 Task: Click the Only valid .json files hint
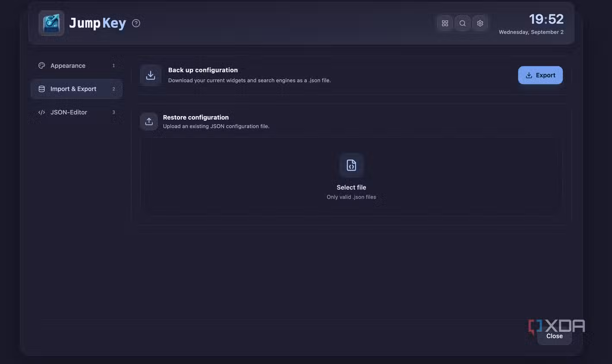pyautogui.click(x=351, y=197)
